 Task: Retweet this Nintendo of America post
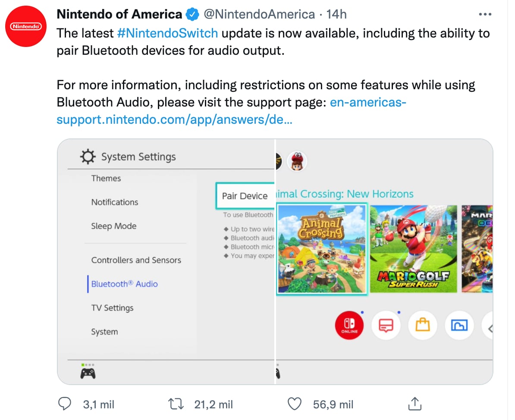click(x=176, y=404)
